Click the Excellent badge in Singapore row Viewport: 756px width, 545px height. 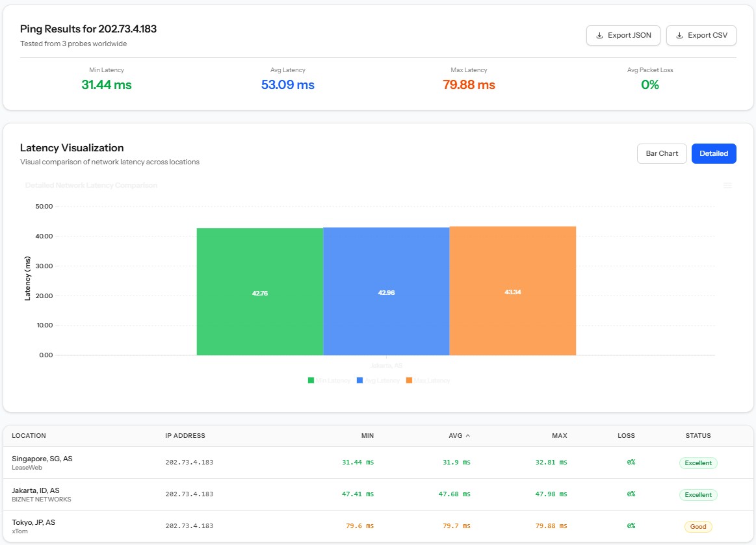coord(698,463)
